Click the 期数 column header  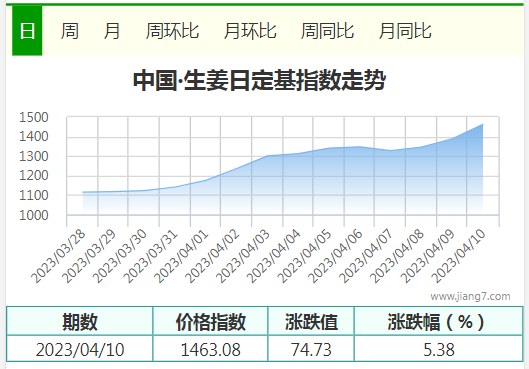pos(80,321)
